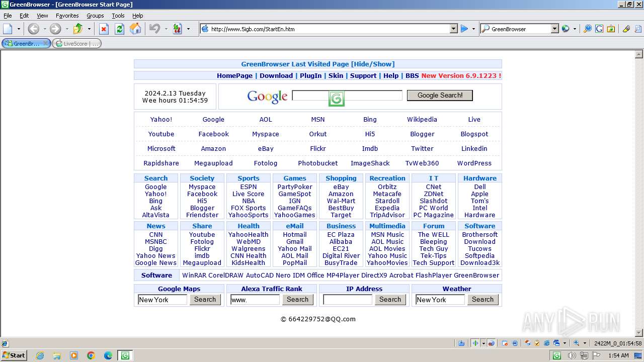
Task: Click the cascading windows icon in status bar
Action: point(556,343)
